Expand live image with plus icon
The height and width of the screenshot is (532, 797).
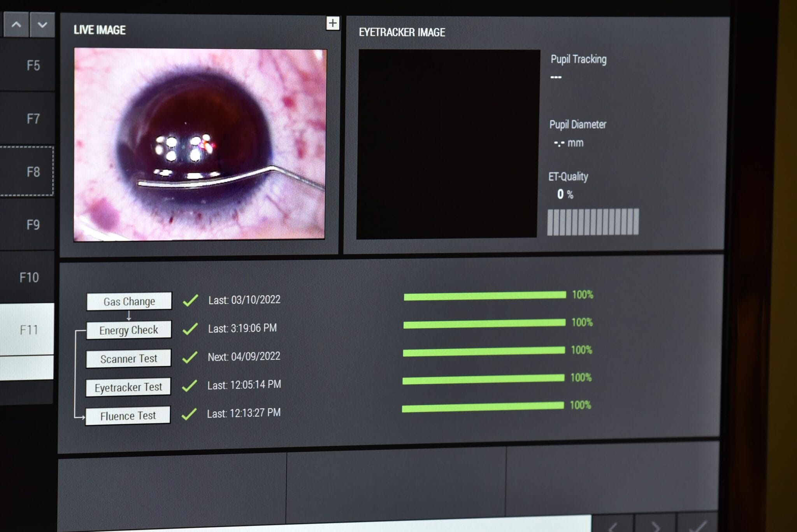(332, 23)
